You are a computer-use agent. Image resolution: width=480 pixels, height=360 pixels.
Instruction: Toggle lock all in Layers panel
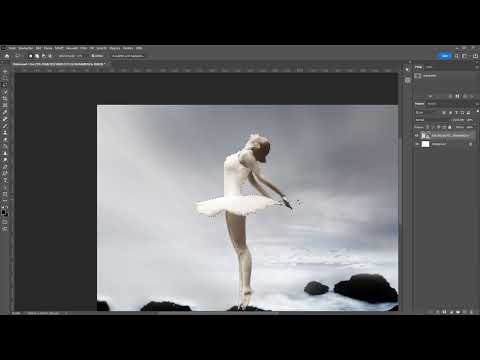(x=450, y=127)
